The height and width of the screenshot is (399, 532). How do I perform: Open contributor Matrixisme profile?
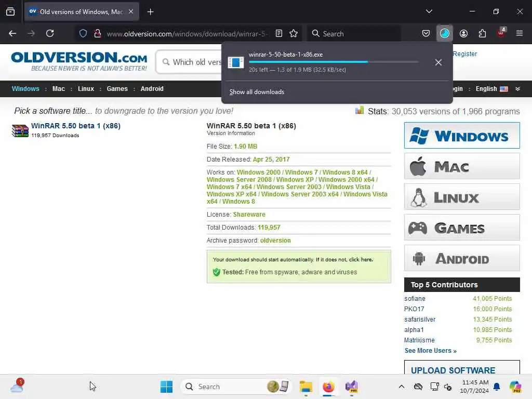(419, 340)
